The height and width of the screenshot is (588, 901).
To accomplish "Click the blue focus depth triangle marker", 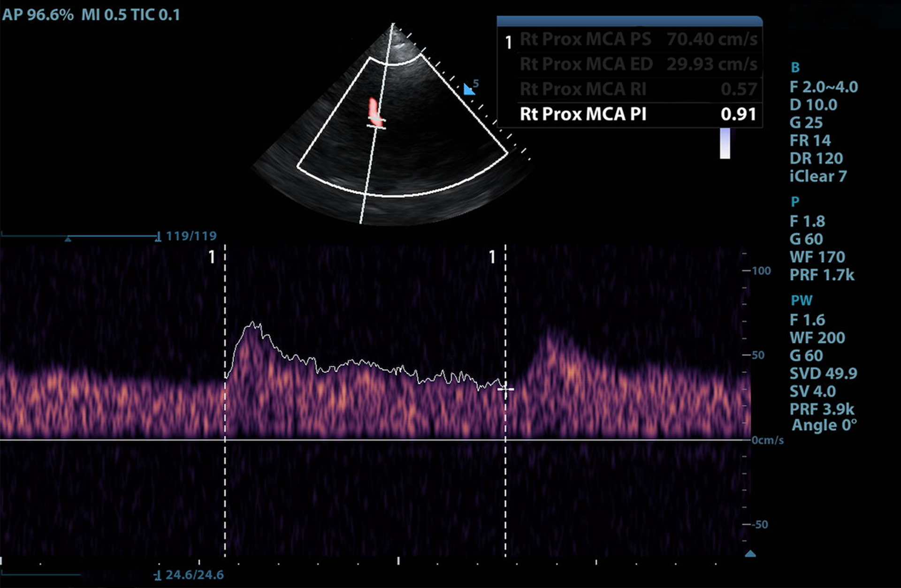I will [468, 90].
